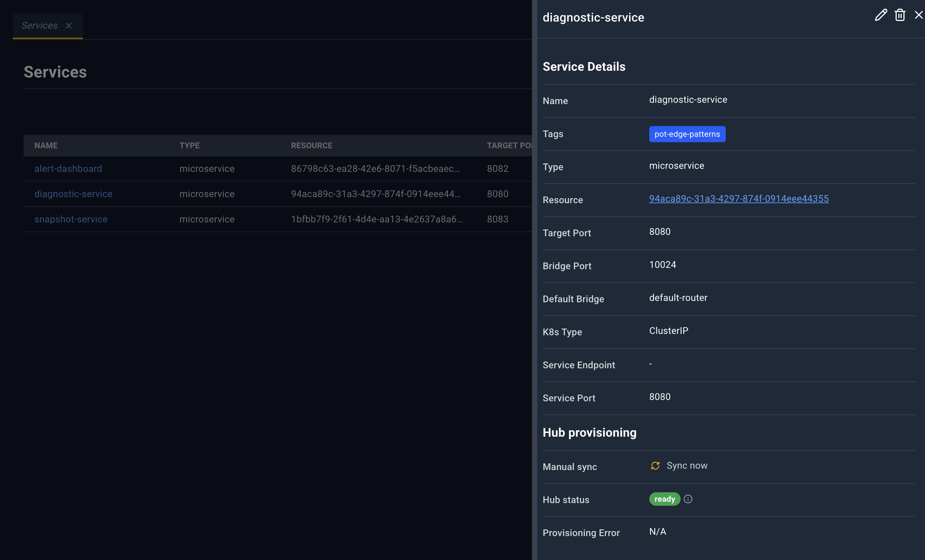Click the info icon next to ready status
The image size is (925, 560).
688,499
